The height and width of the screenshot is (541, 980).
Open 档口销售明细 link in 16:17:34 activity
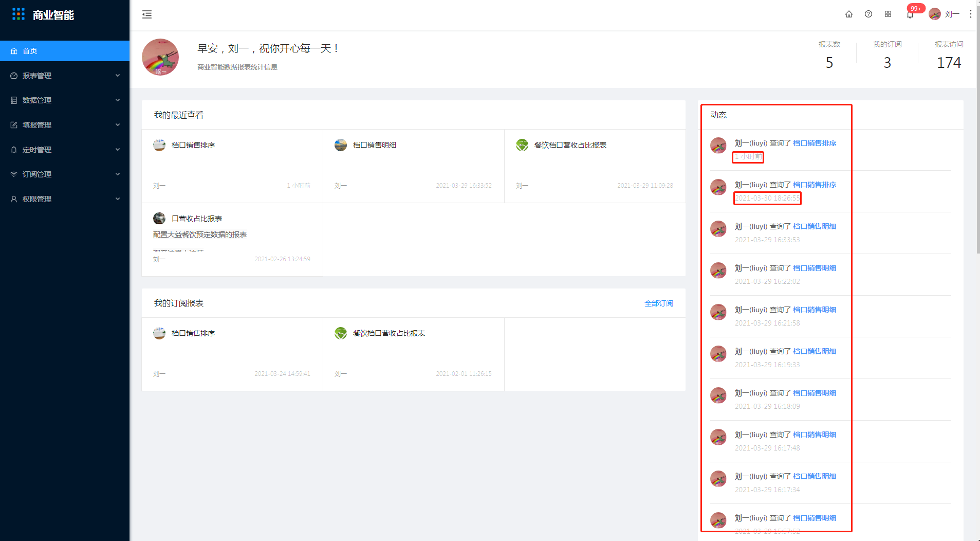[x=815, y=476]
